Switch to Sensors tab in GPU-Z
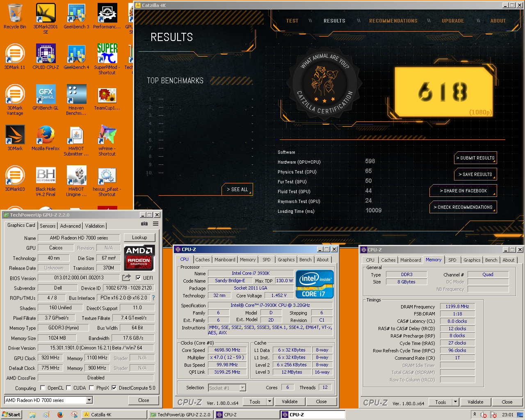Screen dimensions: 525x420 [x=48, y=226]
